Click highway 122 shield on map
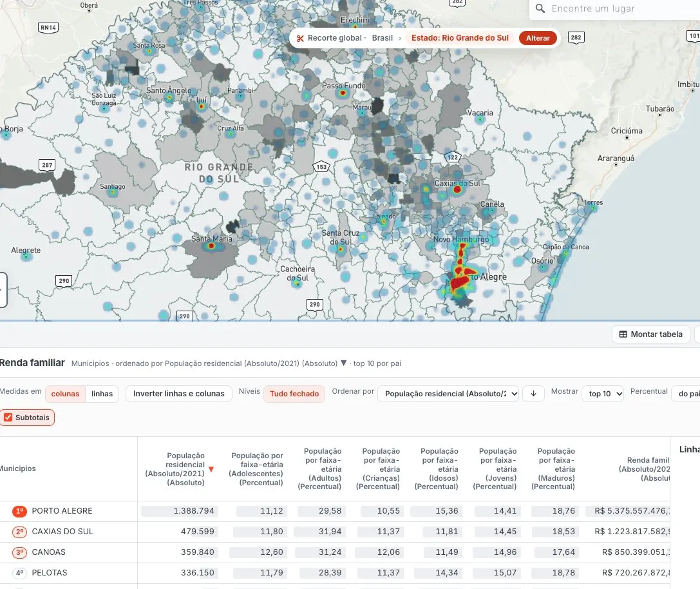Screen dimensions: 700x589 453,157
